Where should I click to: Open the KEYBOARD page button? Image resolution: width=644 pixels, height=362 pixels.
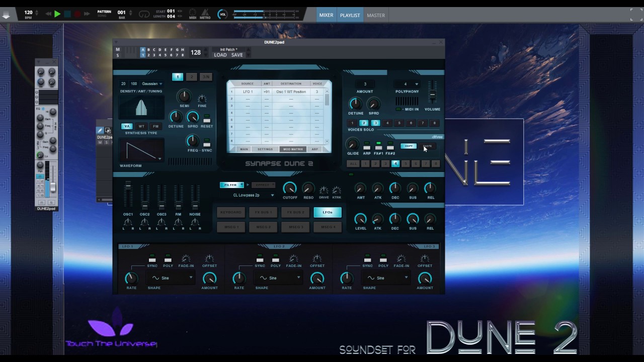[231, 212]
